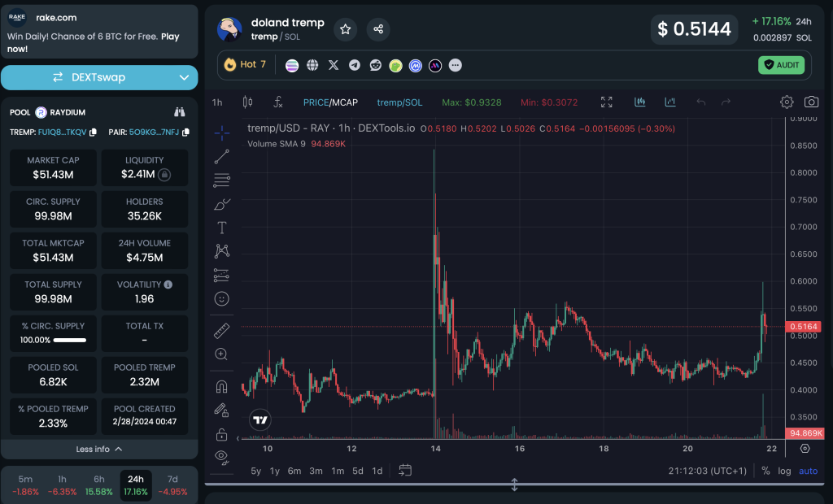Toggle hide all drawings eye icon

coord(221,458)
